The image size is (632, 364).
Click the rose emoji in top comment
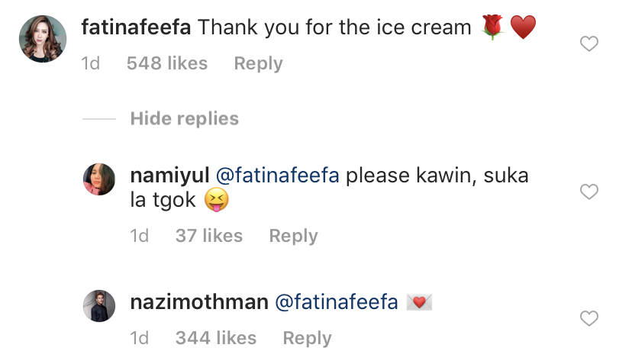[493, 28]
